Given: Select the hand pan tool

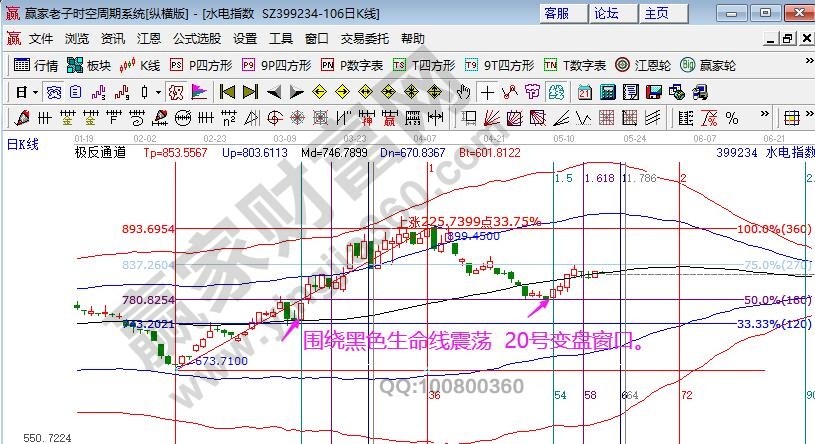Looking at the screenshot, I should tap(462, 92).
